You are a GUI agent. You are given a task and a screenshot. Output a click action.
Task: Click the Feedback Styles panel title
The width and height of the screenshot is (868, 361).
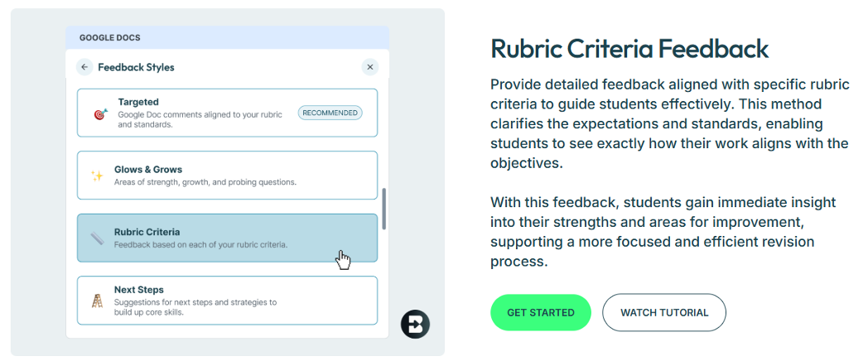point(136,67)
